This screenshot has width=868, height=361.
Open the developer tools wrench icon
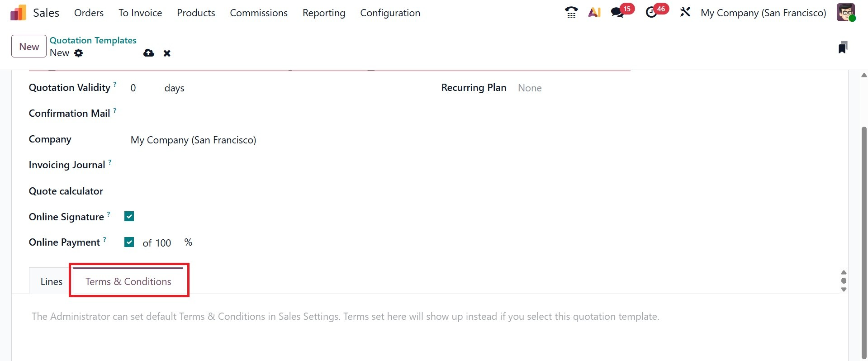[685, 13]
